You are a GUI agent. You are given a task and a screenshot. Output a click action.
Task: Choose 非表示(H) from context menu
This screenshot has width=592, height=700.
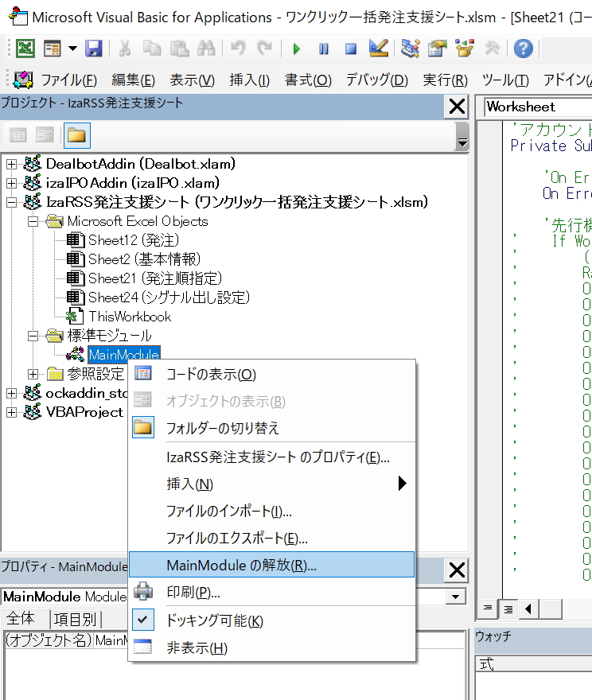272,647
